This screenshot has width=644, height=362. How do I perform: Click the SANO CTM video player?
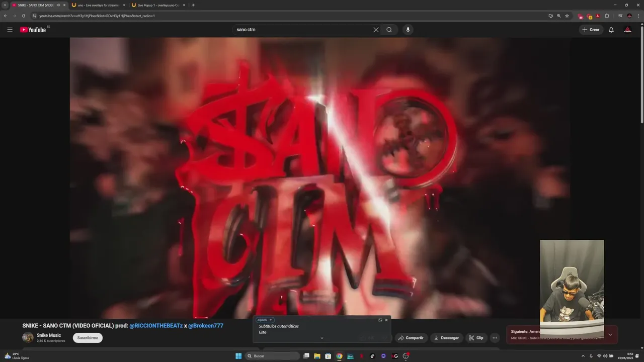click(319, 178)
